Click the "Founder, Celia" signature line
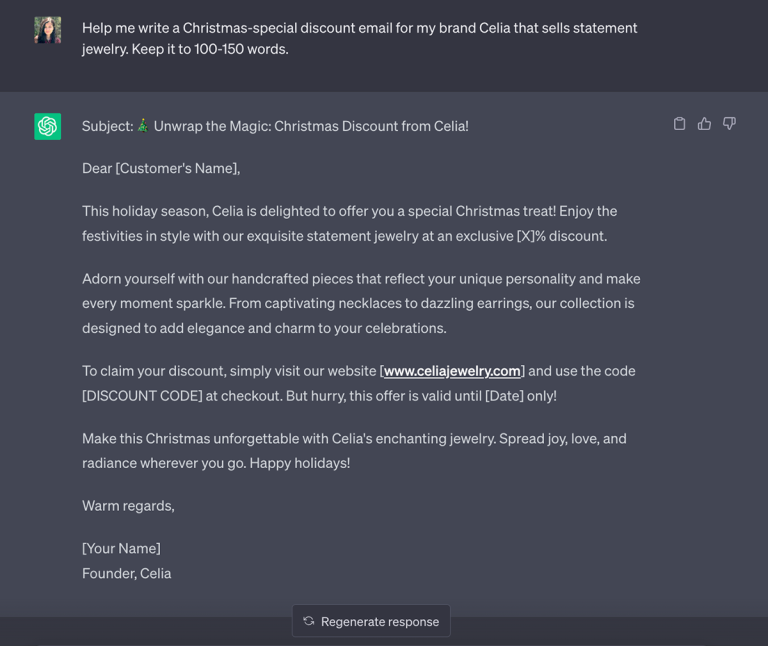The width and height of the screenshot is (768, 646). (127, 573)
